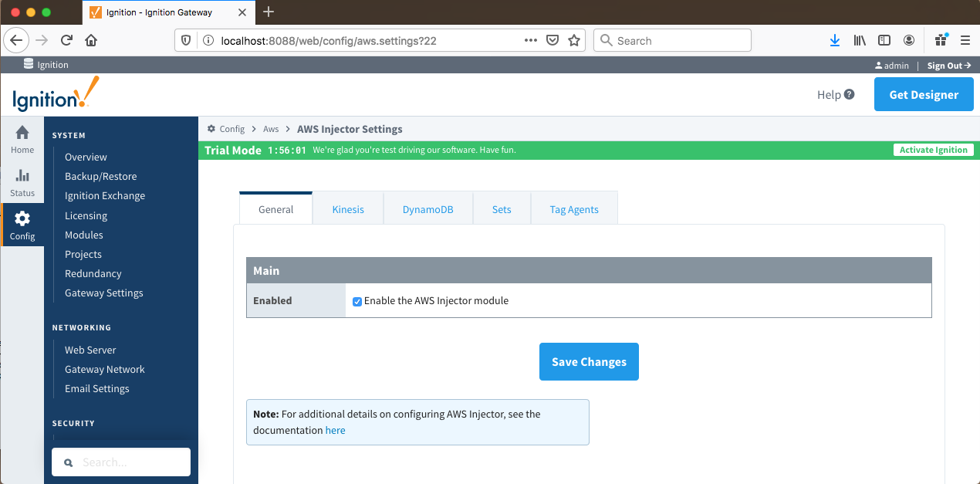This screenshot has height=484, width=980.
Task: Click the Help question mark icon
Action: (x=849, y=94)
